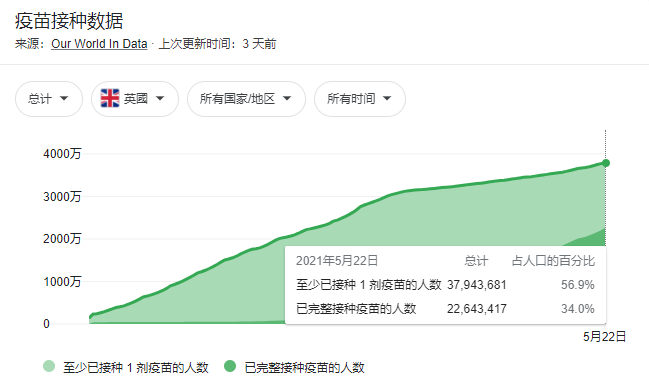Click the 占人口的百分比 tooltip column header
Image resolution: width=649 pixels, height=390 pixels.
(553, 261)
